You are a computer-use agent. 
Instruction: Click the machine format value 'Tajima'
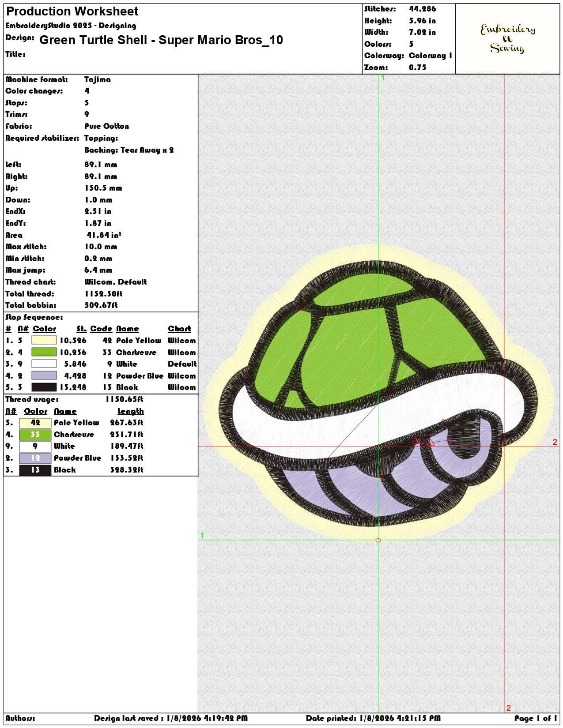tap(98, 79)
